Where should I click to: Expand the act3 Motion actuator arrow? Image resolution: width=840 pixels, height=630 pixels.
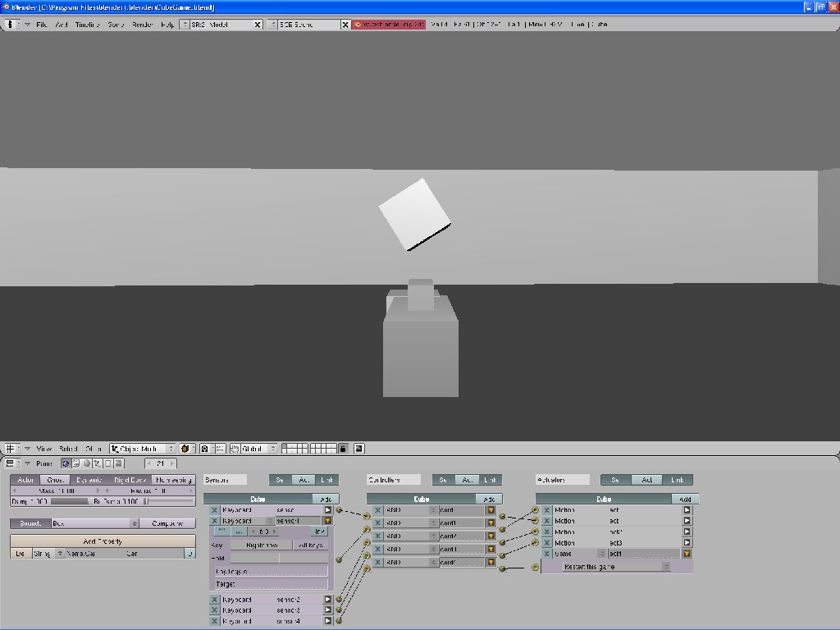coord(687,543)
